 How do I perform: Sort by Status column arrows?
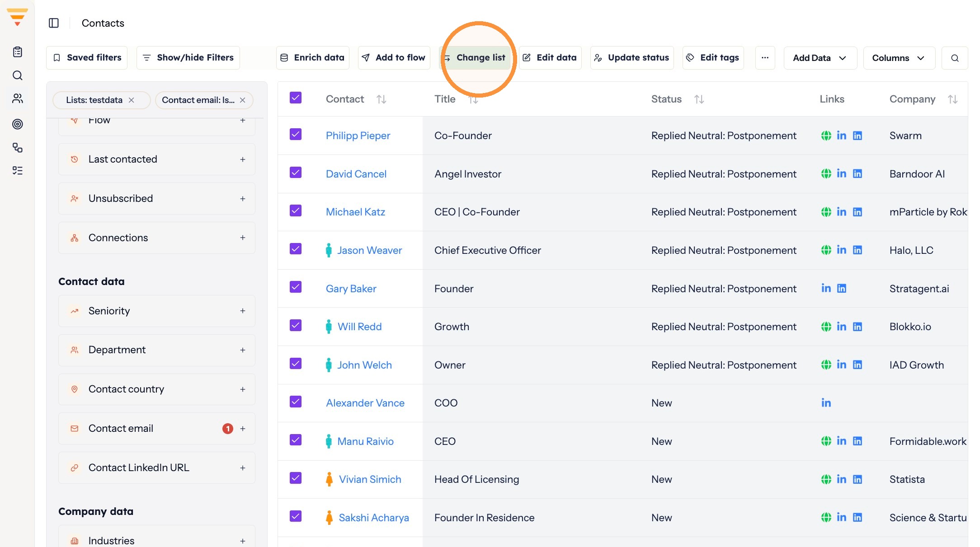click(x=699, y=99)
